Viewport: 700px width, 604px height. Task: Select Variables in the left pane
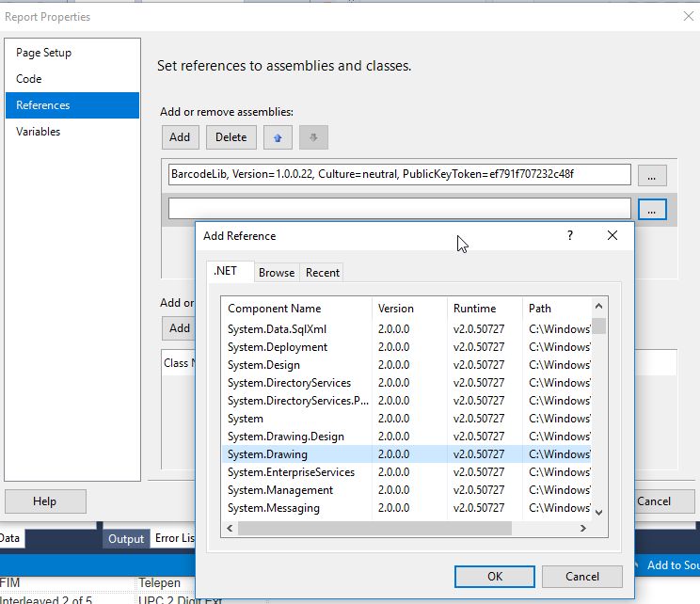39,132
